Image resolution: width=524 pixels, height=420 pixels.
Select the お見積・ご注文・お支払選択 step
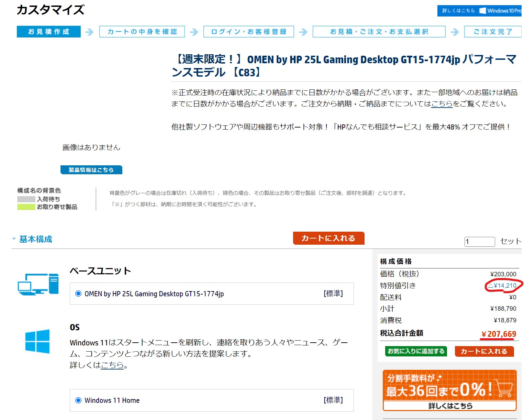[379, 32]
